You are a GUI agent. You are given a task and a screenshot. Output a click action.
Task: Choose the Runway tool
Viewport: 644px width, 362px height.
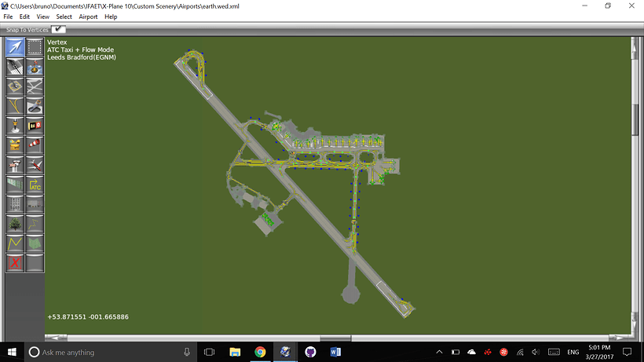(x=15, y=67)
